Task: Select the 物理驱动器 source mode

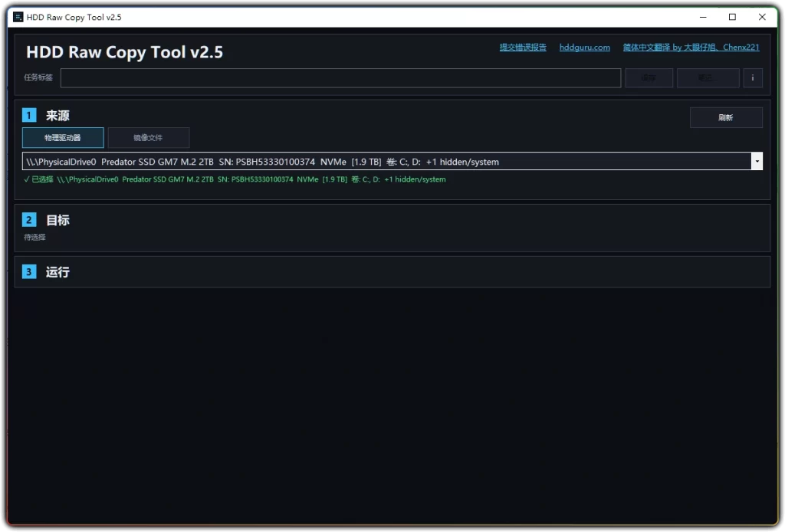Action: [x=63, y=138]
